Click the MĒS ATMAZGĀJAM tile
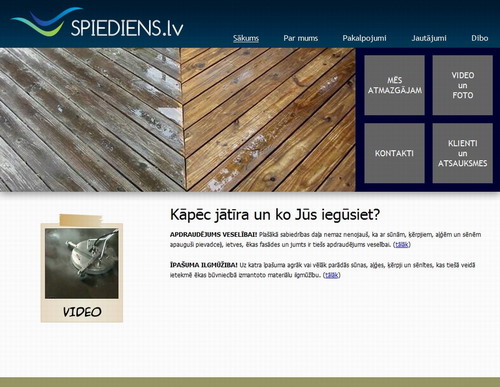Image resolution: width=500 pixels, height=387 pixels. pos(394,85)
